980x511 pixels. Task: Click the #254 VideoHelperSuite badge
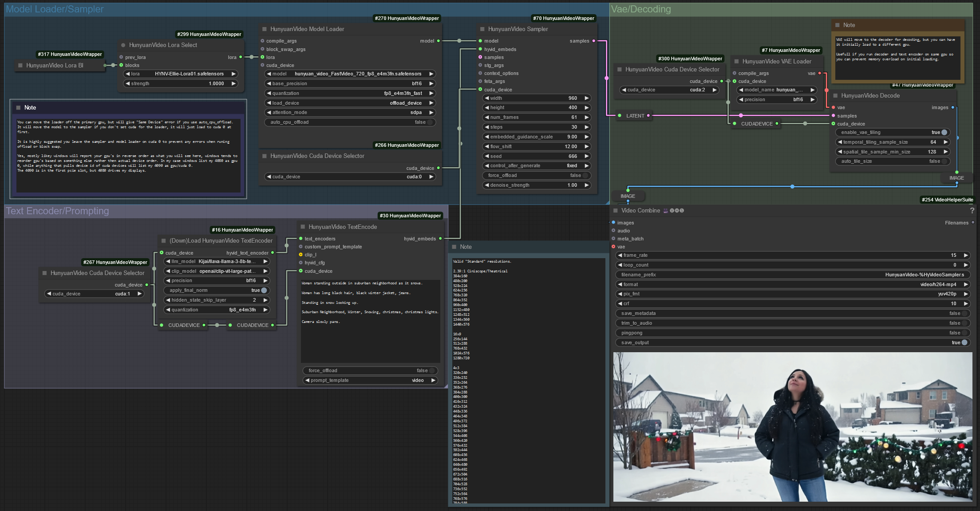click(x=947, y=200)
